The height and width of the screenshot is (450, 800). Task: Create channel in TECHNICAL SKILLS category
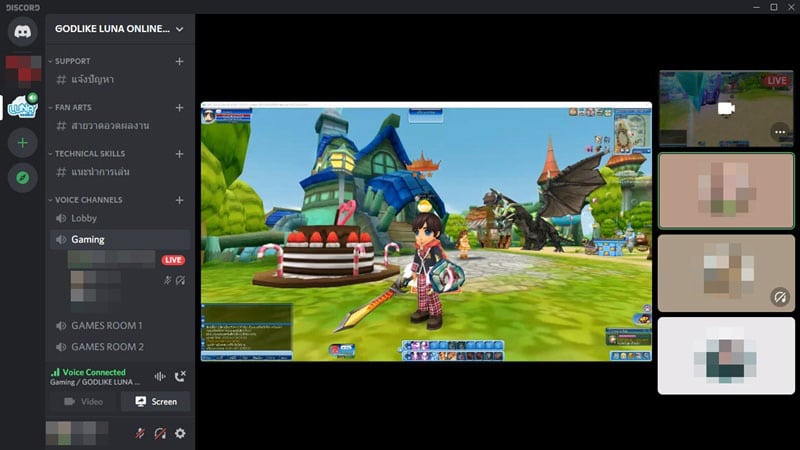click(x=180, y=154)
